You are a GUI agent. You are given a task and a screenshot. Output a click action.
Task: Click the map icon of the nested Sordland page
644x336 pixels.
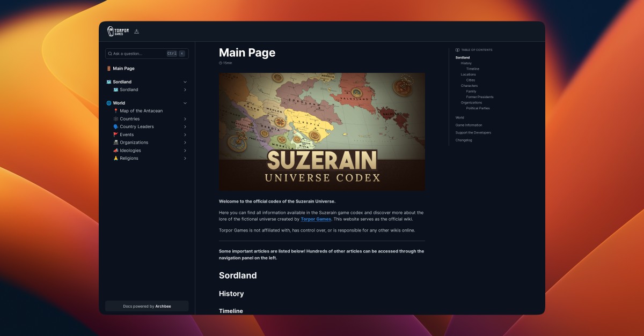[116, 89]
